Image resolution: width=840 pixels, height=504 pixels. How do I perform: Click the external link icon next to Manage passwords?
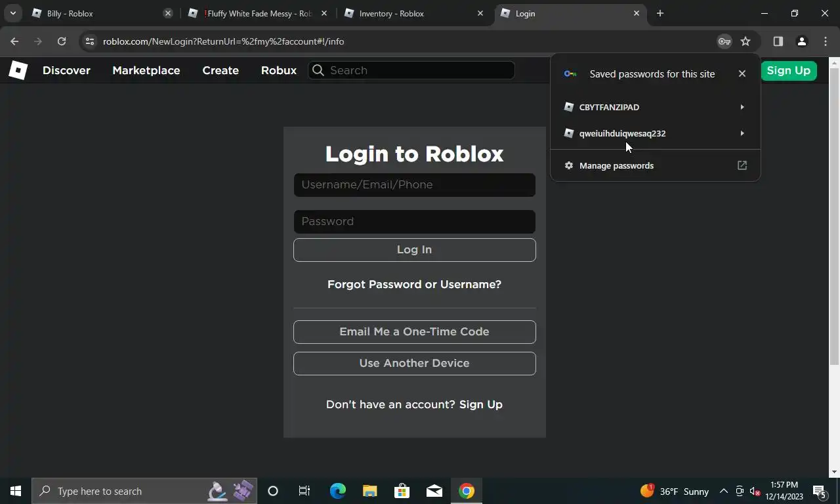click(742, 165)
